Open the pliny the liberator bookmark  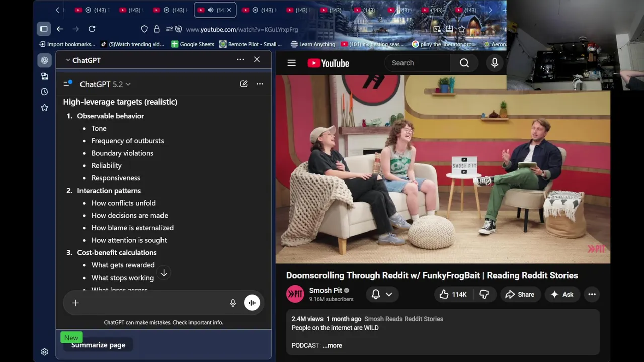444,44
